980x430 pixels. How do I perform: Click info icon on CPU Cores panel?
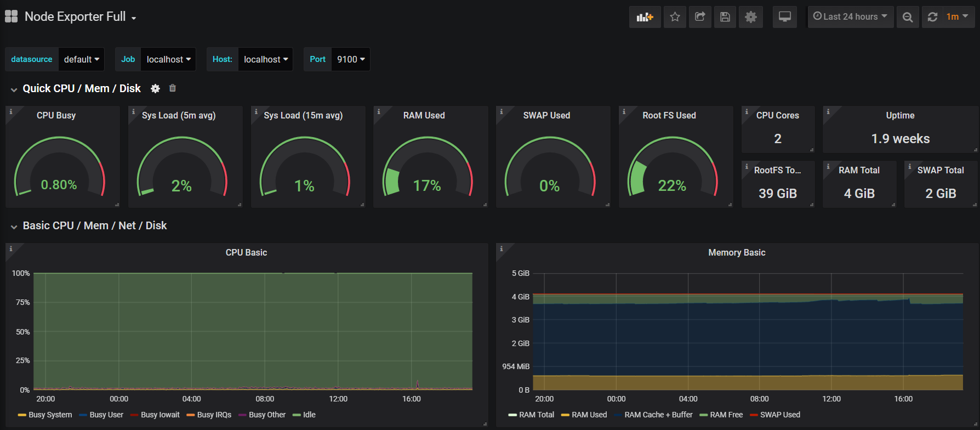(747, 111)
